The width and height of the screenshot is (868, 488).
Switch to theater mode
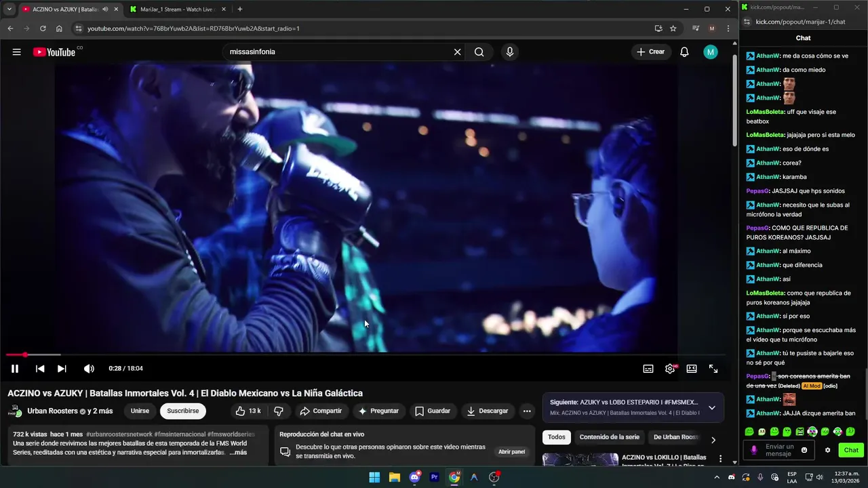pyautogui.click(x=692, y=369)
